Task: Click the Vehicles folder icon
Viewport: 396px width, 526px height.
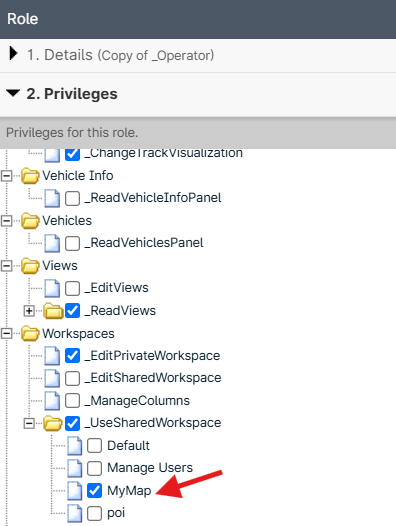Action: coord(30,220)
